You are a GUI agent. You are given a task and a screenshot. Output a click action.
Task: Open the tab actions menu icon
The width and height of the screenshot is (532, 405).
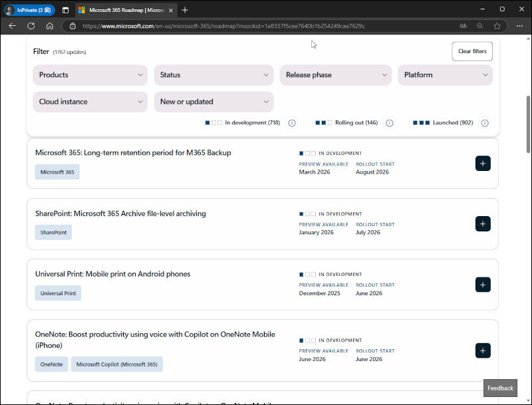tap(65, 10)
